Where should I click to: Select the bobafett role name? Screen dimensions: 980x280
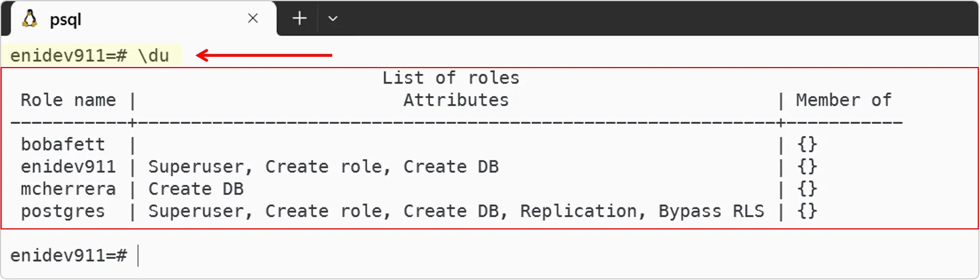click(x=63, y=145)
